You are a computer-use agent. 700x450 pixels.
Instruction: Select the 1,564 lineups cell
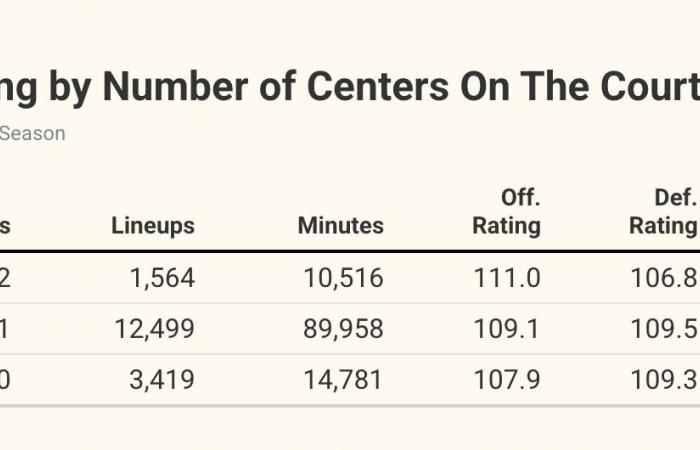[162, 278]
